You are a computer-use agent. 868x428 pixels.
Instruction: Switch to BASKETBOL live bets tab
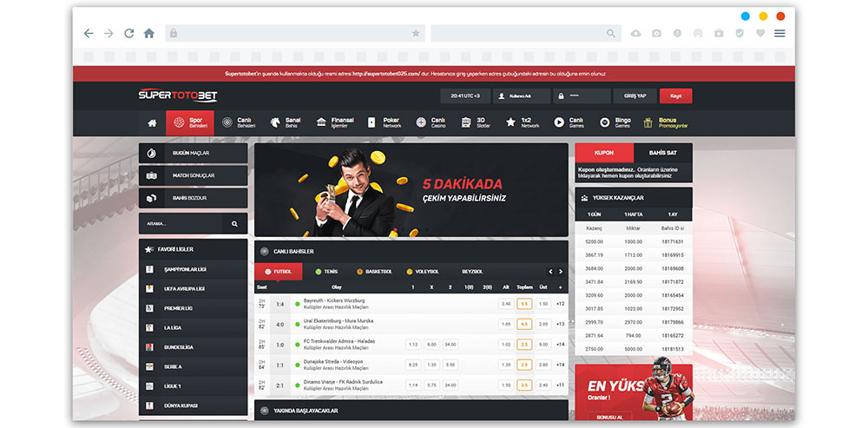pyautogui.click(x=374, y=272)
